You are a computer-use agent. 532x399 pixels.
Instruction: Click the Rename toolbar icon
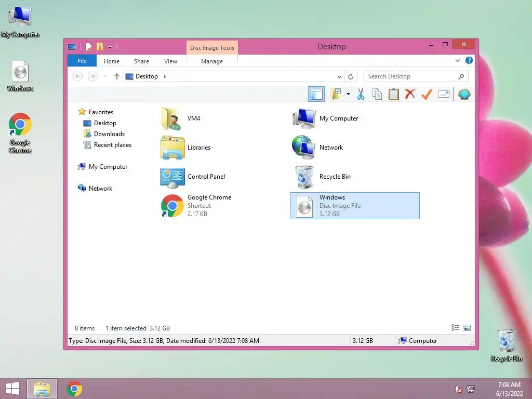[444, 94]
